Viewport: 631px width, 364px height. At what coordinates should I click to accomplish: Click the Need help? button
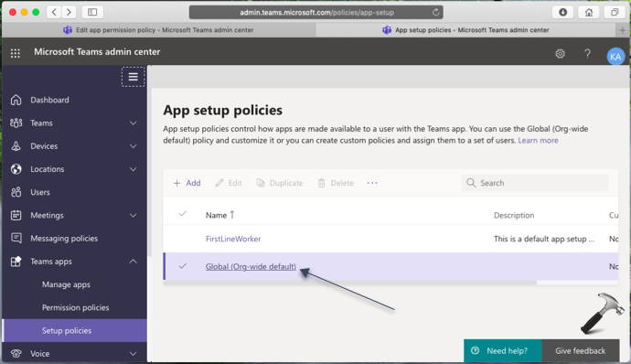coord(503,350)
